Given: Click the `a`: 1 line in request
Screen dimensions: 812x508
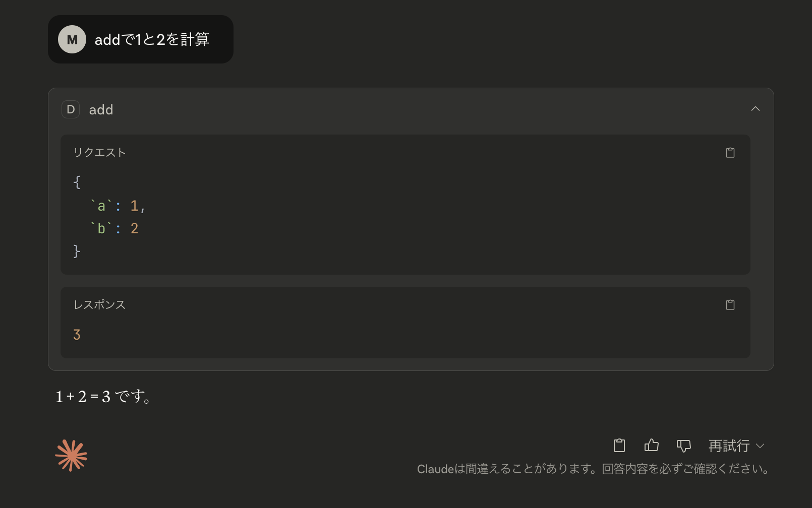Looking at the screenshot, I should point(118,206).
